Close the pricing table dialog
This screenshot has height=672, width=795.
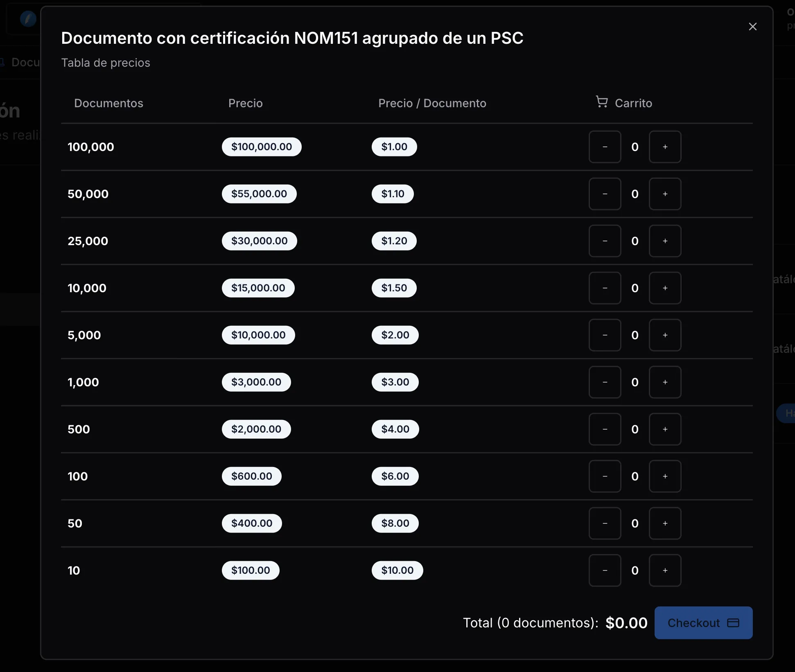[x=752, y=27]
